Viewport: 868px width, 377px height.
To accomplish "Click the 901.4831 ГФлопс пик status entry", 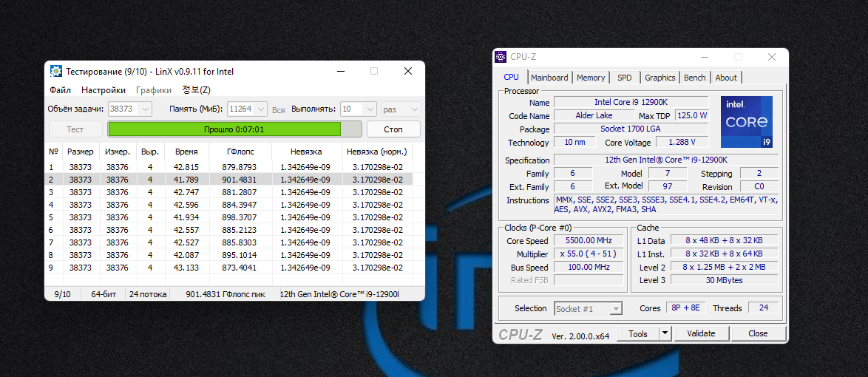I will click(225, 294).
